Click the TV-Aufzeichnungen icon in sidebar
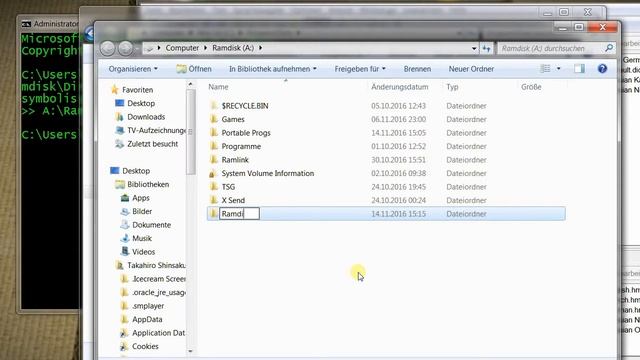The width and height of the screenshot is (640, 360). tap(120, 130)
